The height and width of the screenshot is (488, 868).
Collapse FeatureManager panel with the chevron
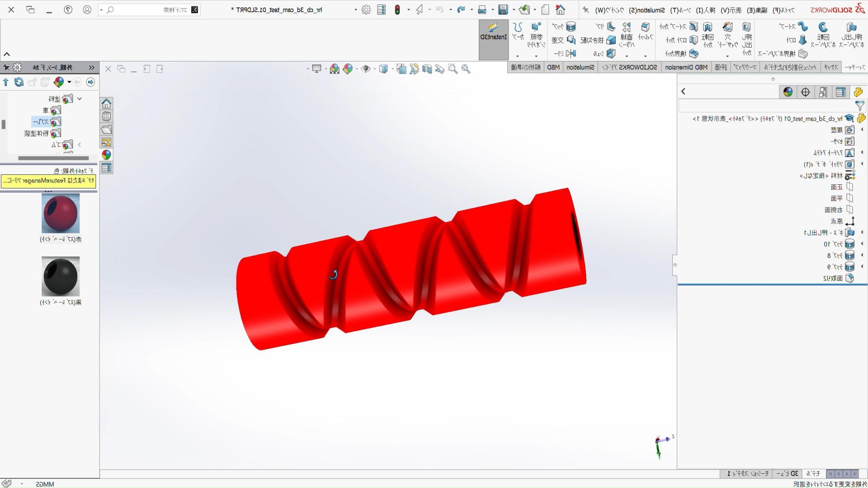click(684, 91)
